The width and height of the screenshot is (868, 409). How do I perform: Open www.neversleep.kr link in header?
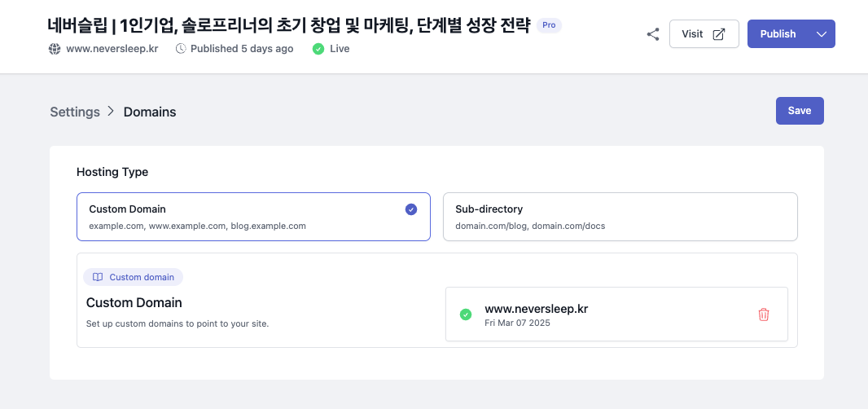[112, 49]
